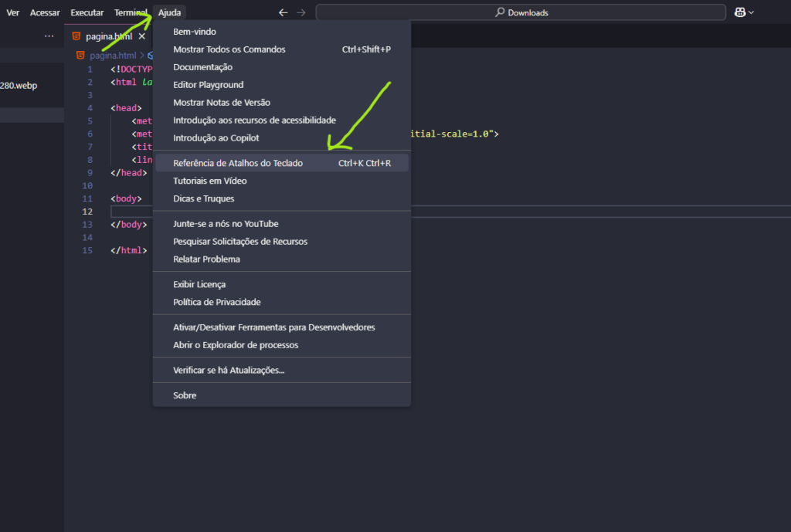Open Editor Playground menu entry
The width and height of the screenshot is (791, 532).
(x=208, y=85)
